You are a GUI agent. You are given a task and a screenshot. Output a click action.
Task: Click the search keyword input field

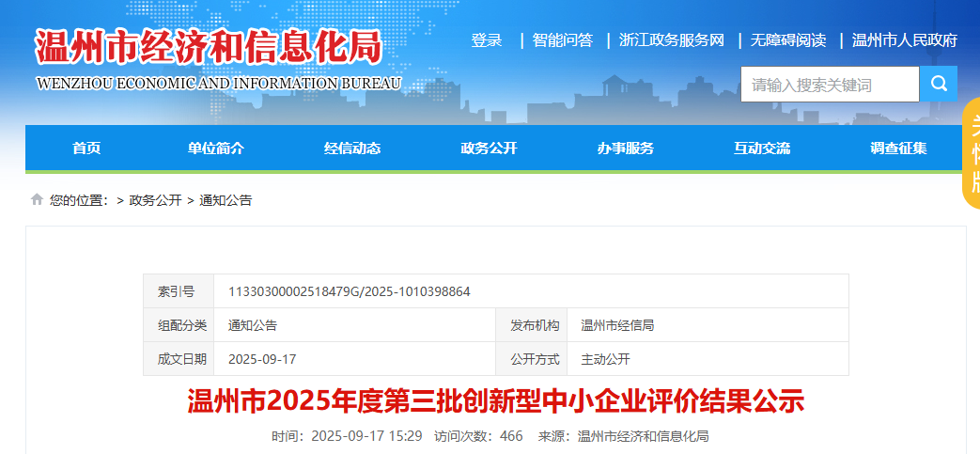pyautogui.click(x=829, y=85)
